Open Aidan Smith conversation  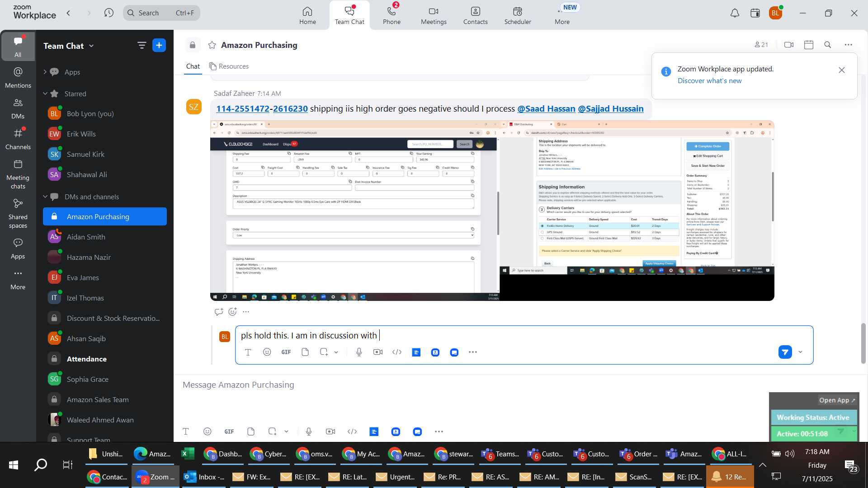[x=105, y=237]
